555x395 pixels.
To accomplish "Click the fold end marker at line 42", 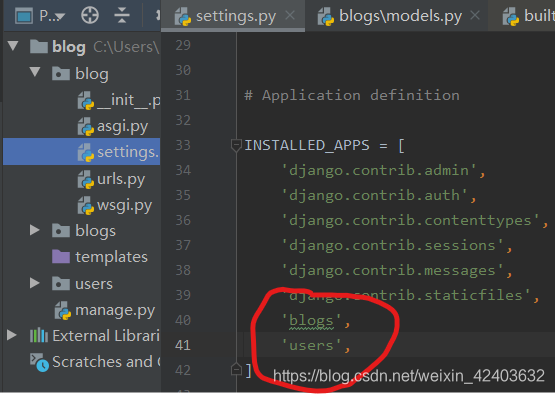I will (236, 370).
